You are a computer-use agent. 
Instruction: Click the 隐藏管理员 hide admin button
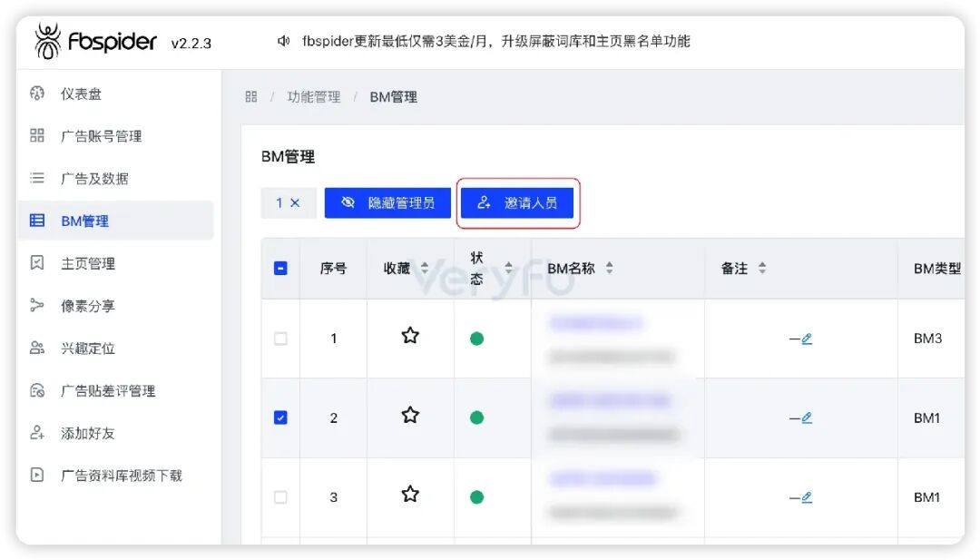(388, 202)
